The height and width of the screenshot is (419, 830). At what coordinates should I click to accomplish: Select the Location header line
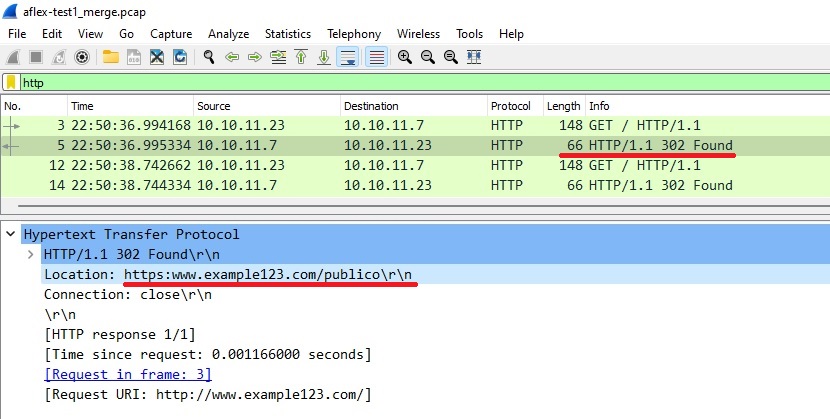tap(435, 275)
